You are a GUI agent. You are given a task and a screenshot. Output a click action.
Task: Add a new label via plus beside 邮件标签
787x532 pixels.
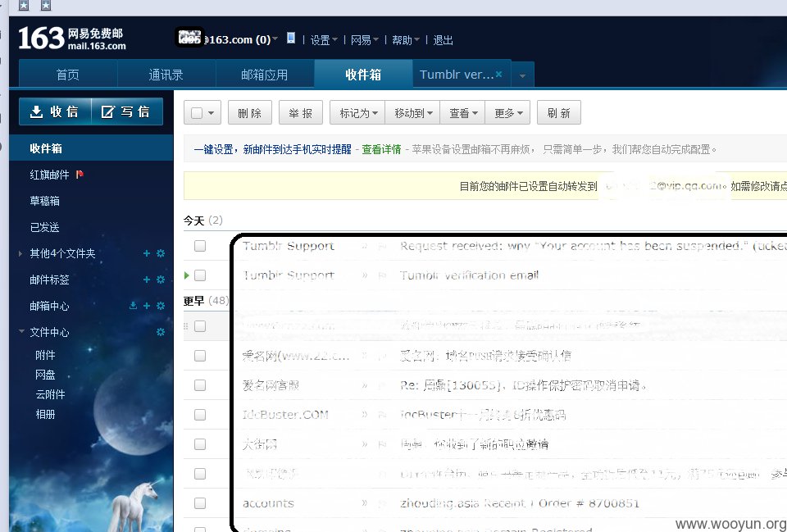[147, 280]
